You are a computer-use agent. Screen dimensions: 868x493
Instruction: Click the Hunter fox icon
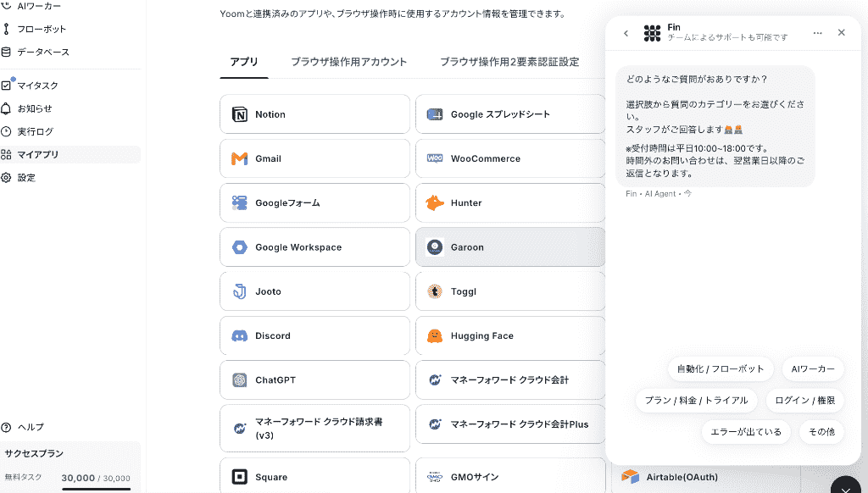pyautogui.click(x=435, y=203)
